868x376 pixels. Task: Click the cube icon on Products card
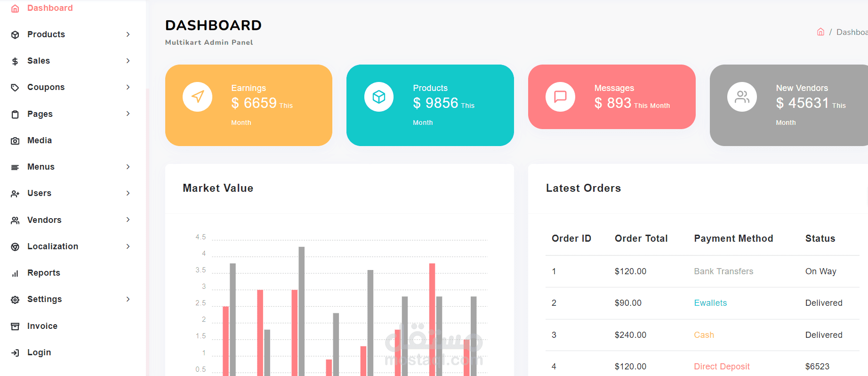point(379,97)
